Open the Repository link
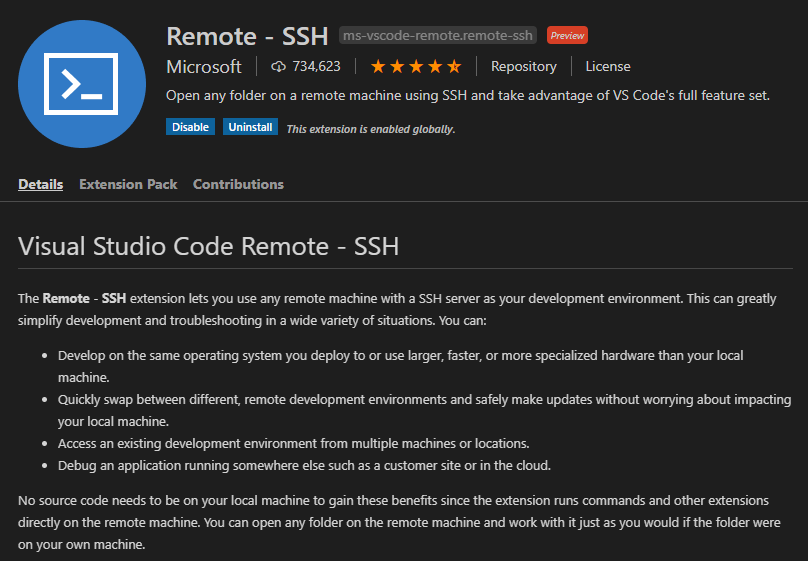 point(524,66)
